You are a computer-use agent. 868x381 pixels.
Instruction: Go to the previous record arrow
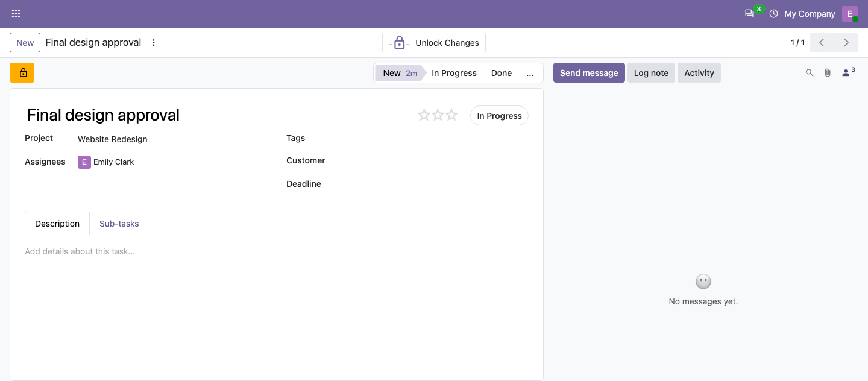pyautogui.click(x=822, y=43)
